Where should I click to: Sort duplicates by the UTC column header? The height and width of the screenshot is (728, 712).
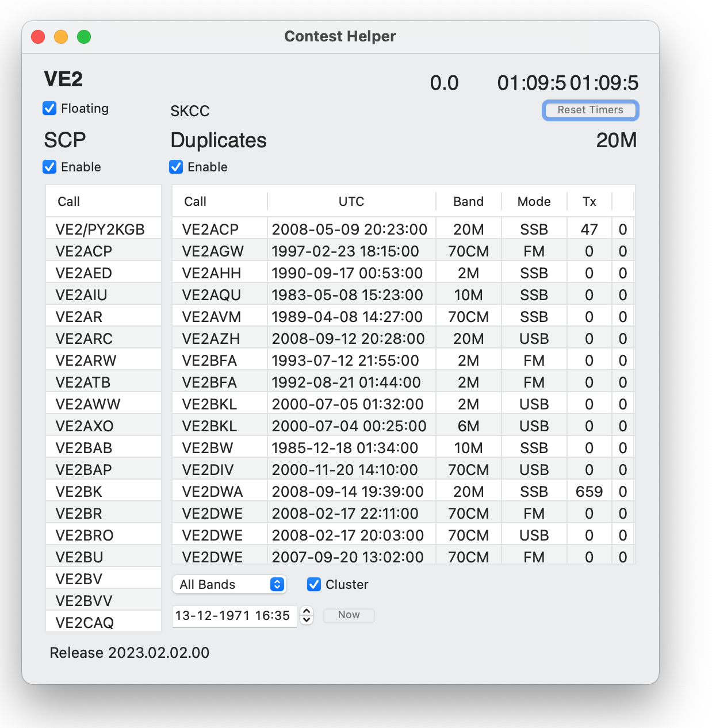coord(351,202)
